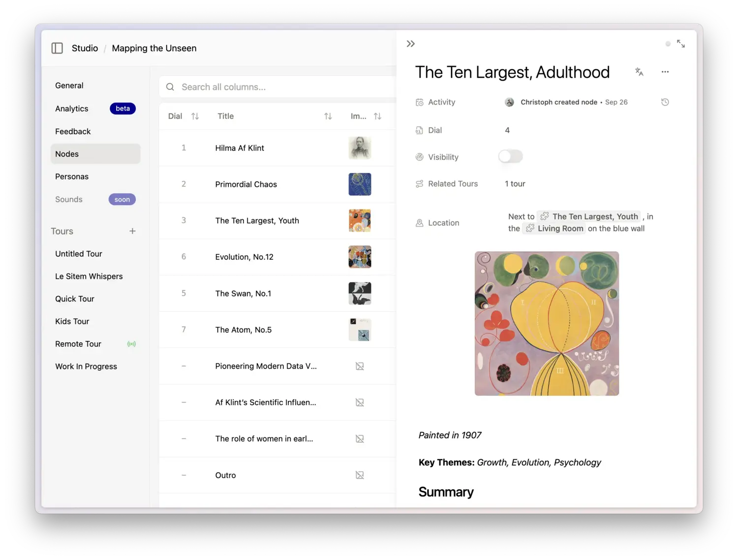The width and height of the screenshot is (738, 560).
Task: Click the Hilma Af Klint row thumbnail
Action: [360, 148]
